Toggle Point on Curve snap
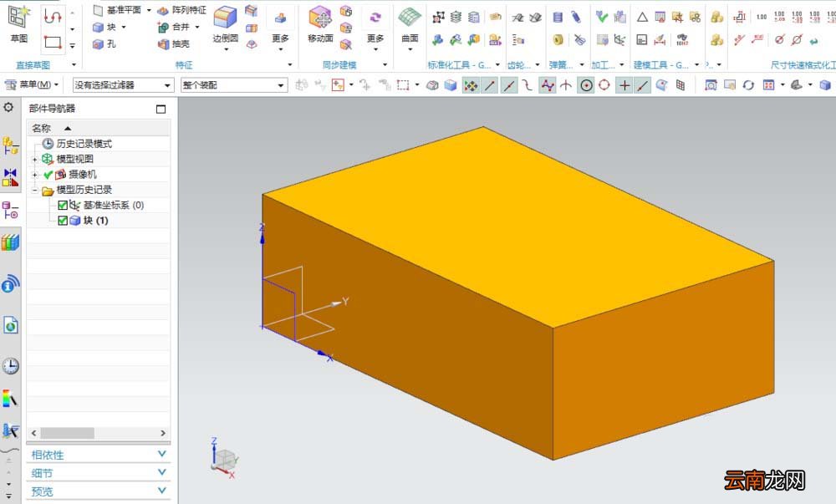836x504 pixels. click(642, 85)
